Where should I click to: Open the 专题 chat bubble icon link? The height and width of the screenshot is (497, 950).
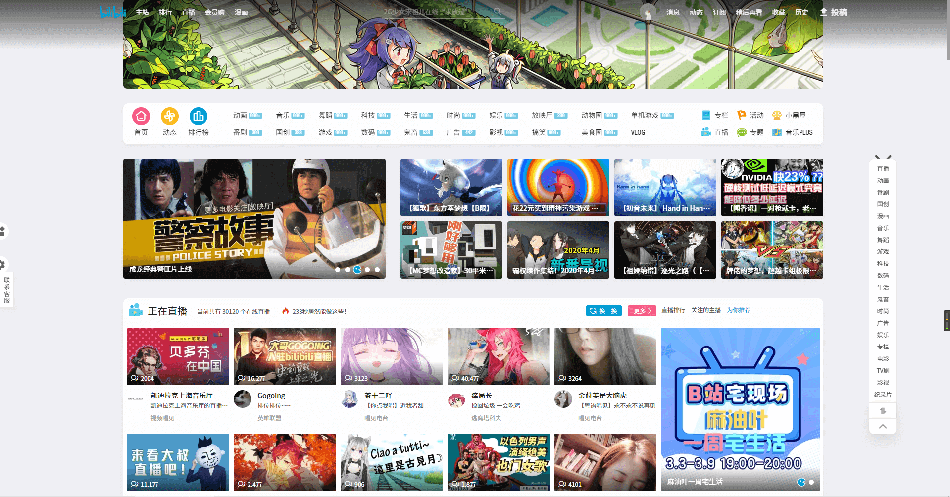(x=742, y=132)
